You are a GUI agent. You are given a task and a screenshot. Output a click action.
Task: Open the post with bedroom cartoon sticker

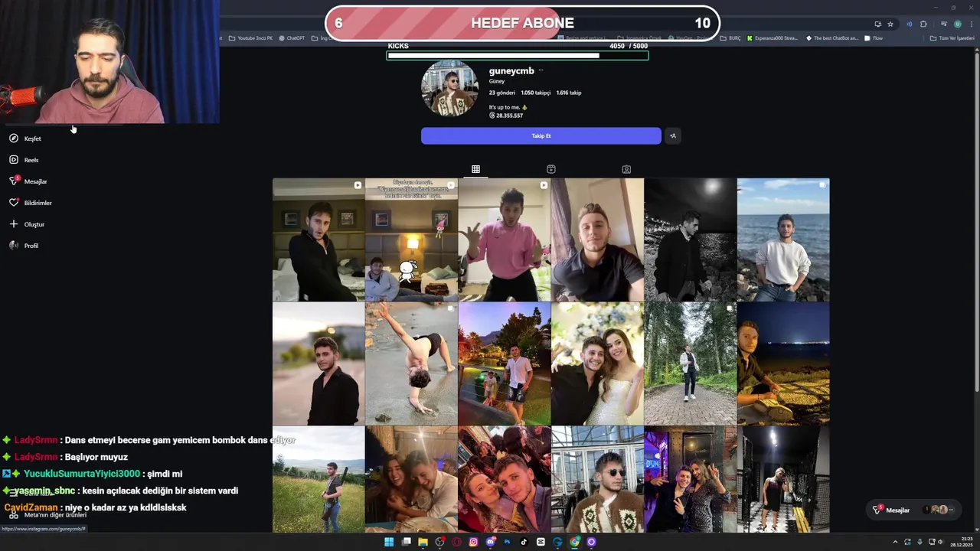(411, 240)
